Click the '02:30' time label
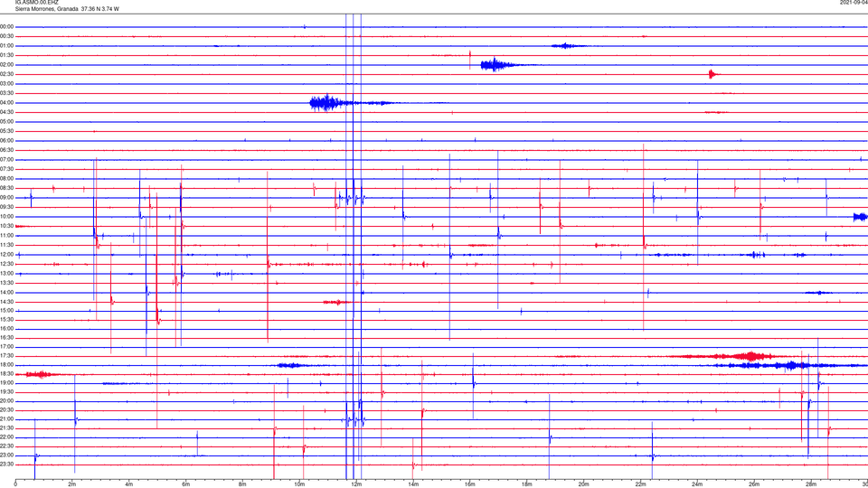 point(7,73)
